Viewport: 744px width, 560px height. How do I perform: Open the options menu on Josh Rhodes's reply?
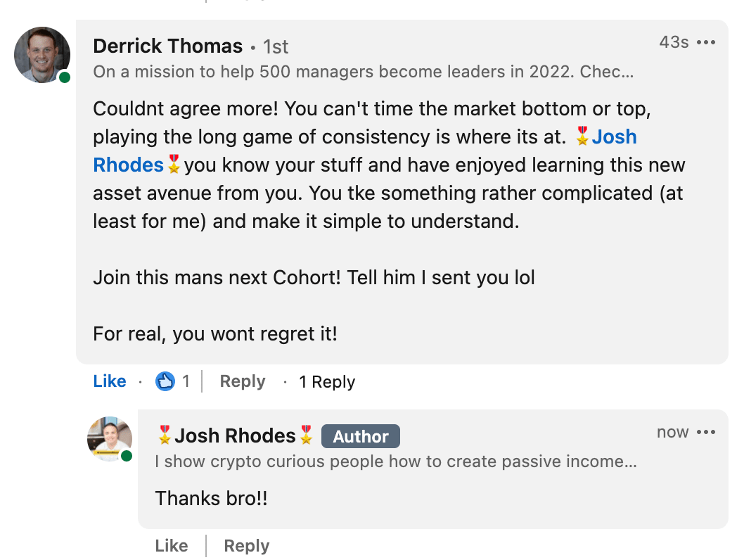(x=705, y=432)
